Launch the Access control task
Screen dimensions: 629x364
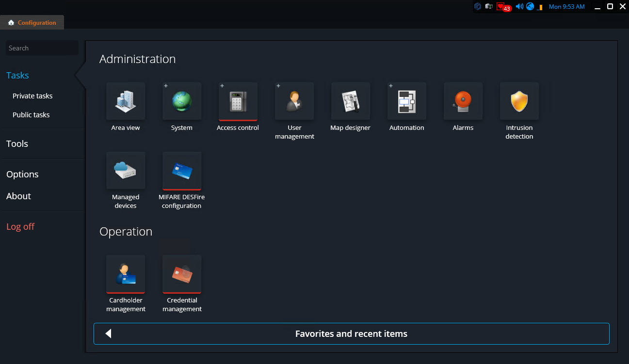pos(238,101)
